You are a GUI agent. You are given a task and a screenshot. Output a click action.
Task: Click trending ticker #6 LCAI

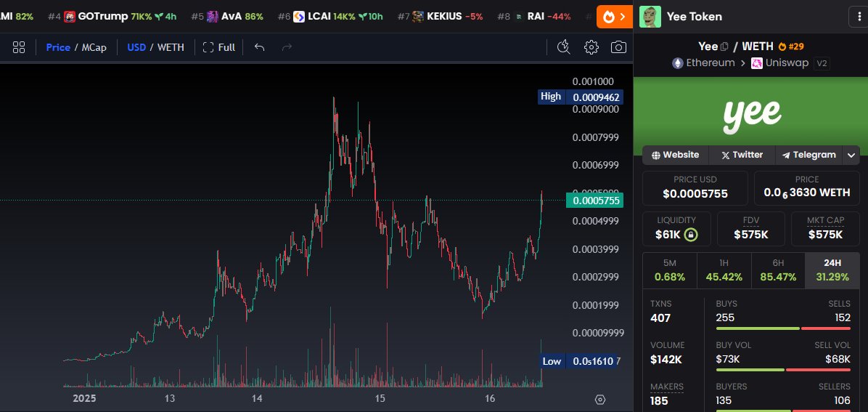pyautogui.click(x=330, y=16)
